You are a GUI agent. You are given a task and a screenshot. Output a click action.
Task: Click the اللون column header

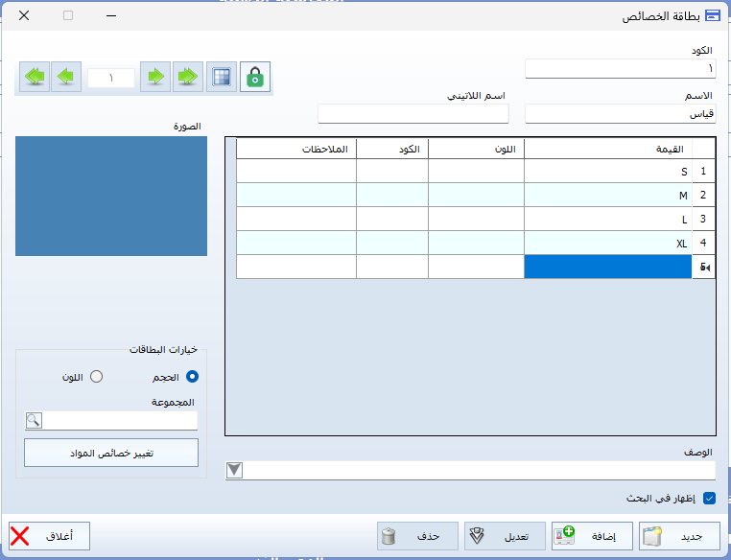[x=477, y=149]
